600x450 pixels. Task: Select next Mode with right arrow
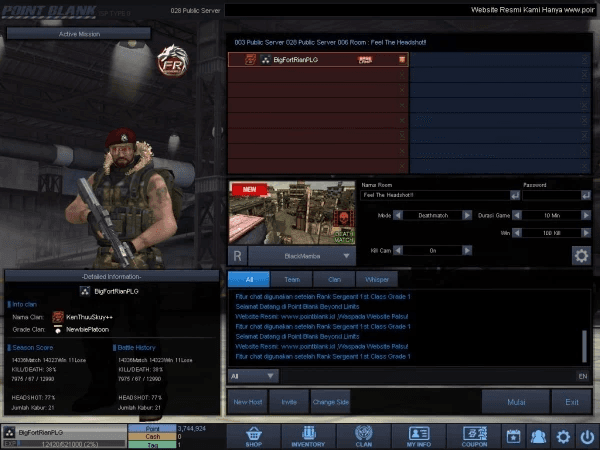point(467,215)
